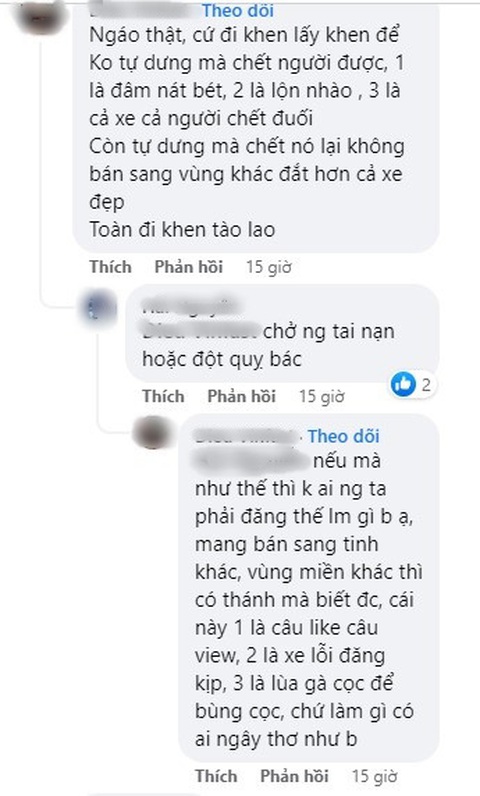480x796 pixels.
Task: Open blurred author name above 'chở ng tai nạn'
Action: [190, 306]
